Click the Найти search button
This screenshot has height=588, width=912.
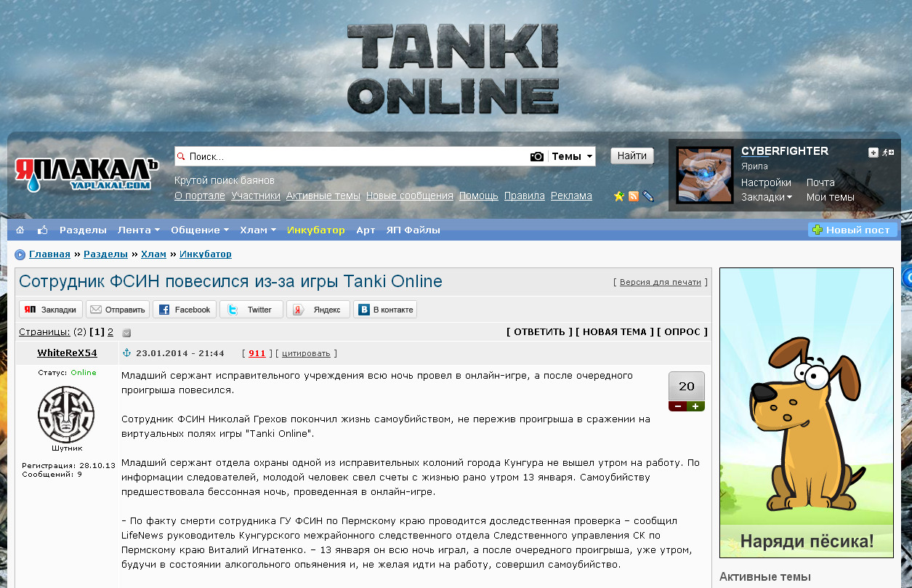[x=632, y=156]
